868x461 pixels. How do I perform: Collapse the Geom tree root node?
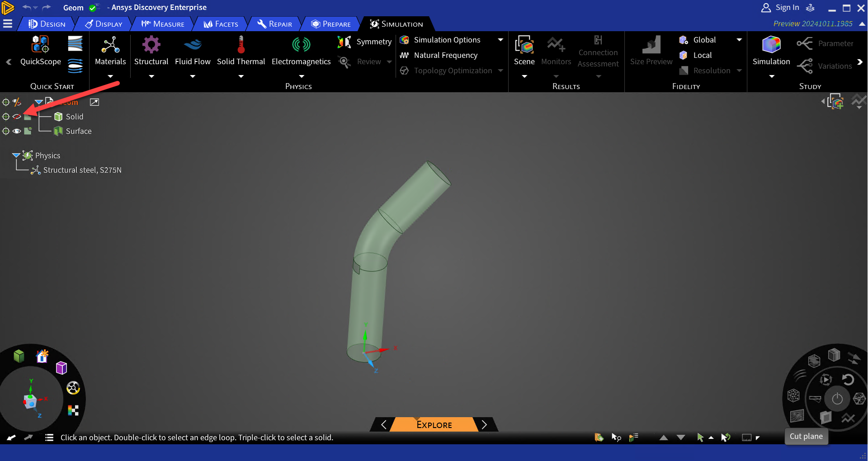point(39,102)
